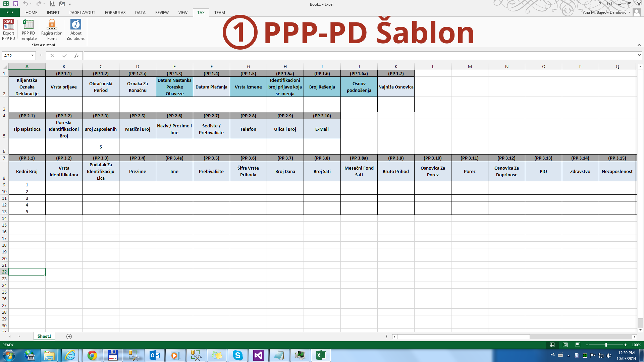This screenshot has height=362, width=644.
Task: Collapse the ribbon using the arrow
Action: click(x=639, y=45)
